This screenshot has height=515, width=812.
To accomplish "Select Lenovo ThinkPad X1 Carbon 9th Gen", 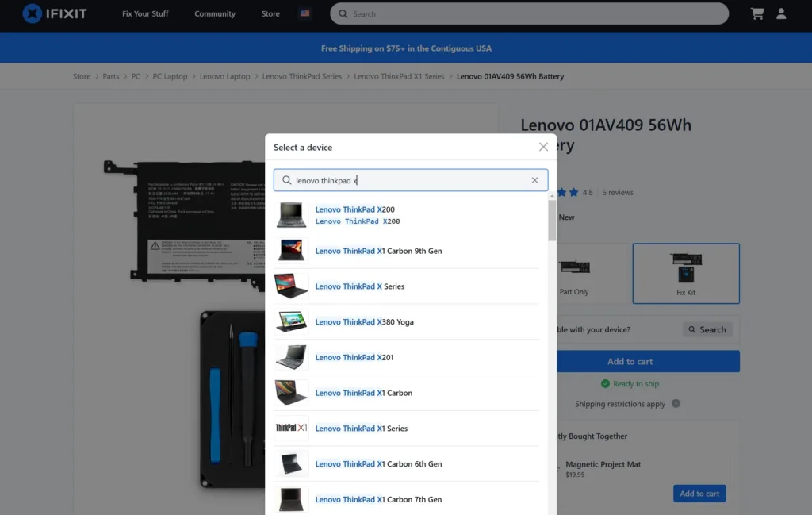I will click(407, 251).
